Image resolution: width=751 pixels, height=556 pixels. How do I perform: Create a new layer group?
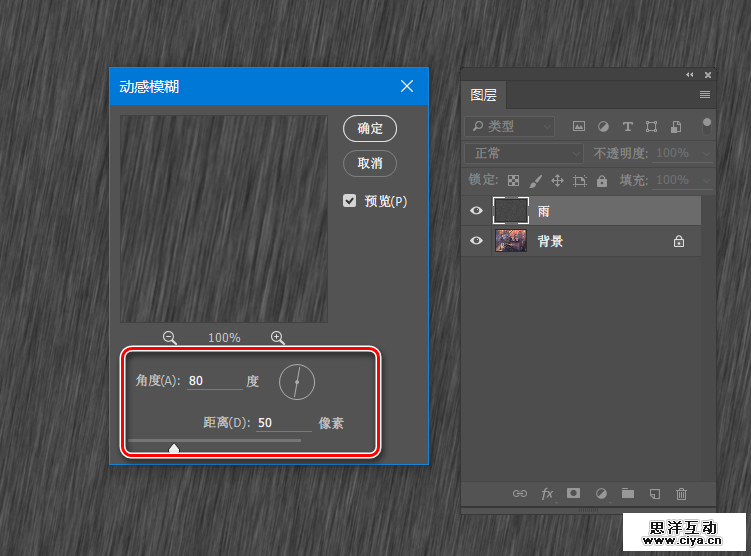[x=628, y=493]
